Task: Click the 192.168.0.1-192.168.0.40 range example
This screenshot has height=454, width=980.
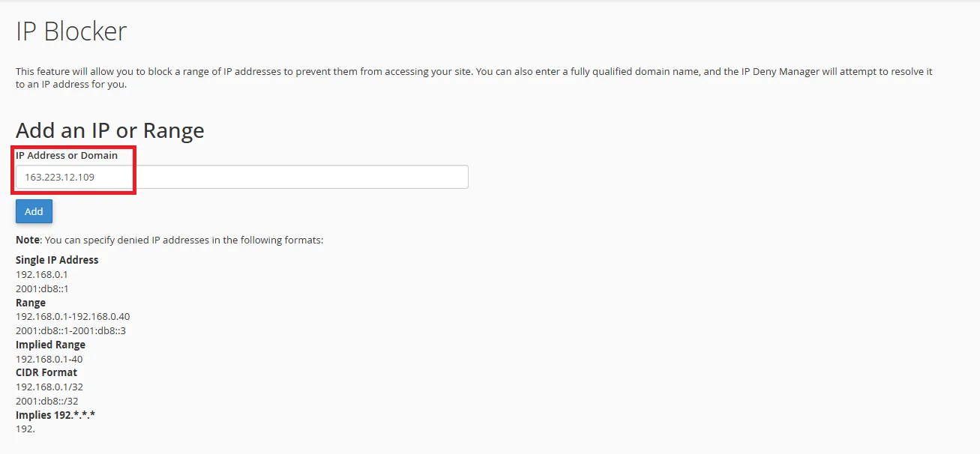Action: 73,316
